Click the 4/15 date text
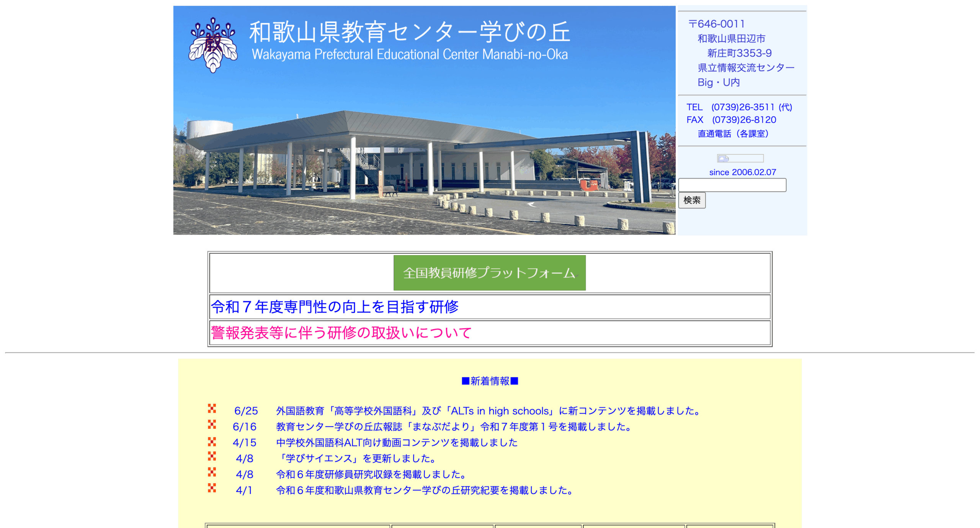 [244, 443]
